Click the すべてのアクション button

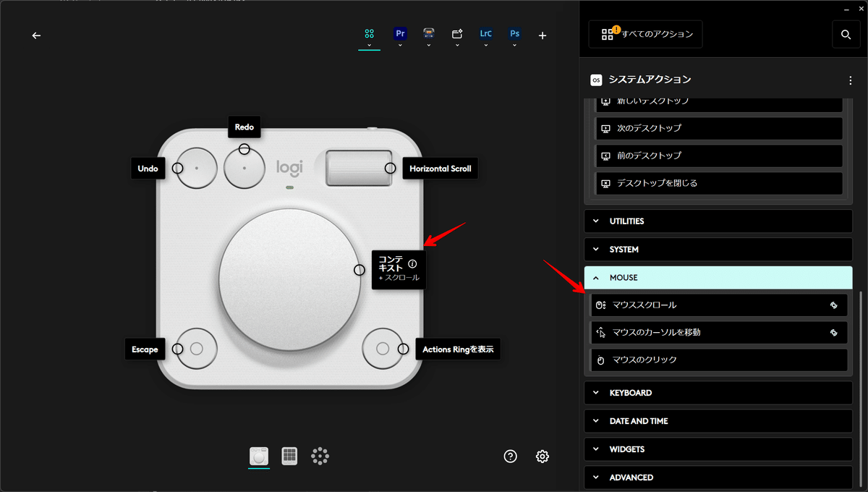(x=645, y=34)
